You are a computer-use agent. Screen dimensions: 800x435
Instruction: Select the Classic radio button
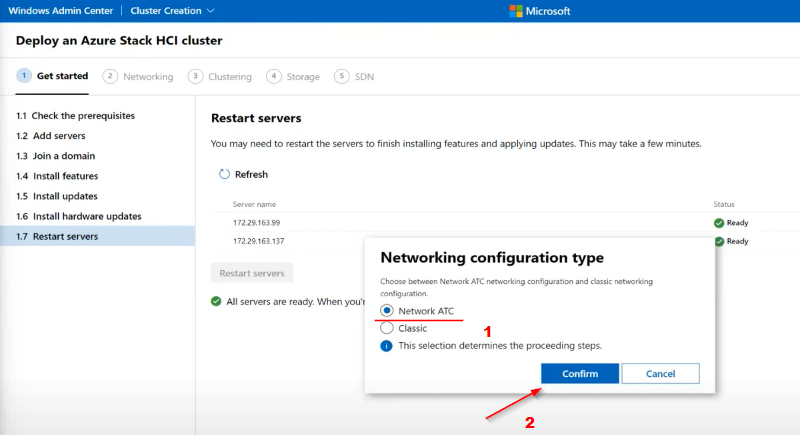pos(387,328)
